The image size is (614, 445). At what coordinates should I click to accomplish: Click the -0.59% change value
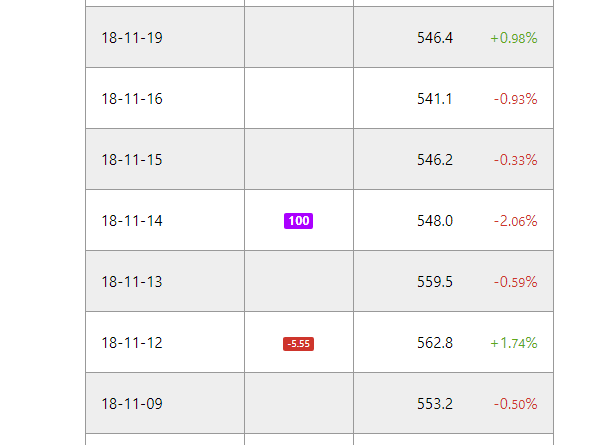[x=515, y=282]
